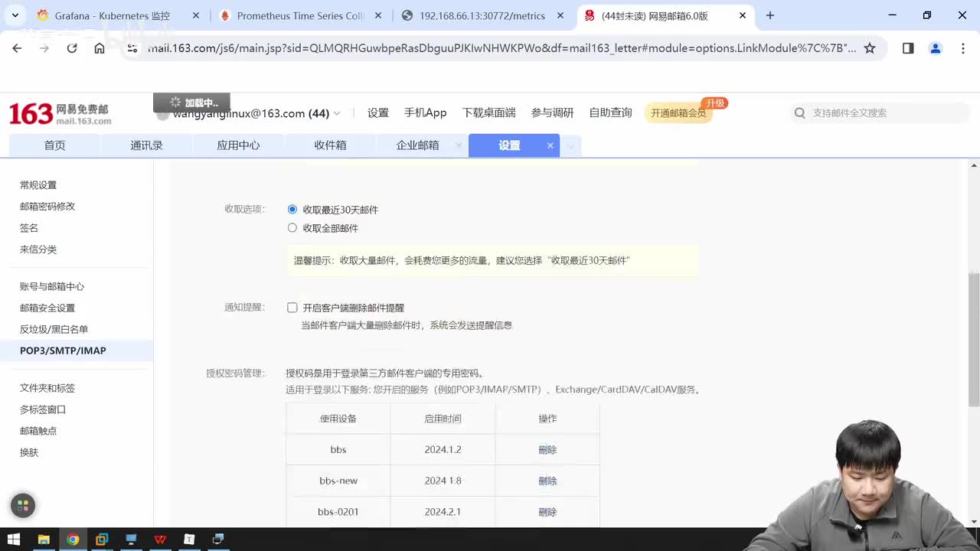This screenshot has height=551, width=980.
Task: Switch to 收件箱 tab
Action: tap(330, 145)
